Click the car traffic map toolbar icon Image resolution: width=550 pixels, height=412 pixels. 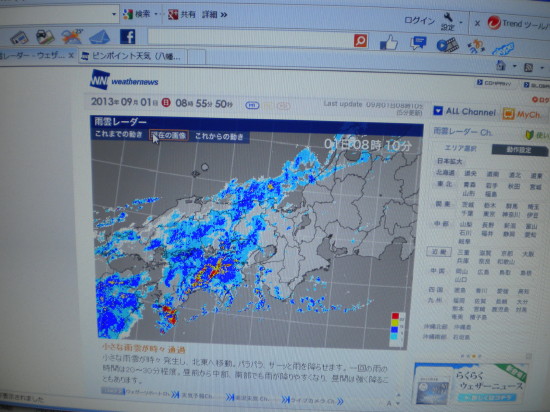click(x=45, y=37)
